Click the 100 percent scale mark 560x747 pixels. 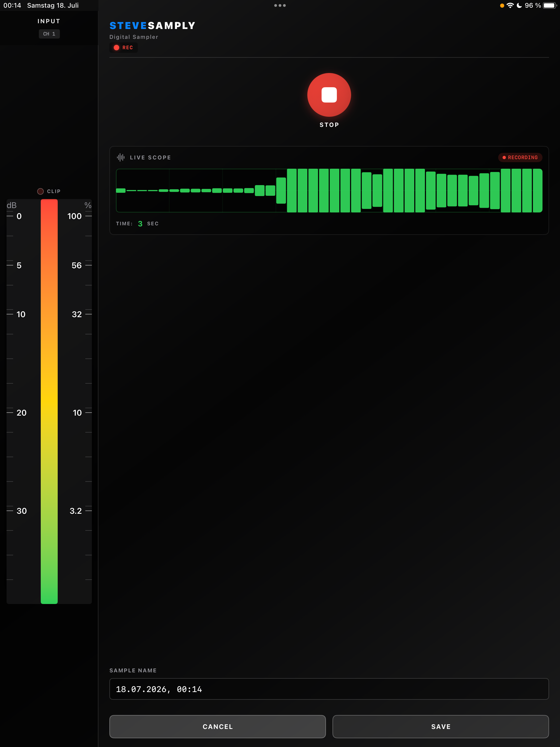(x=74, y=216)
